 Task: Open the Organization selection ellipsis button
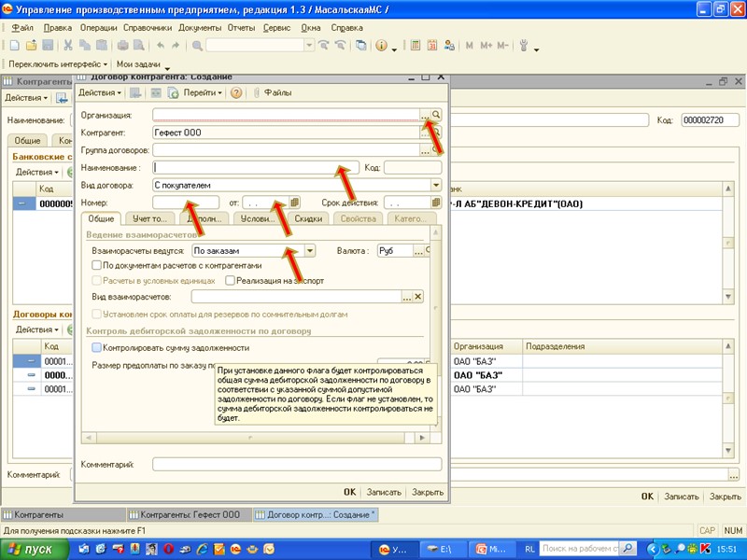[425, 115]
